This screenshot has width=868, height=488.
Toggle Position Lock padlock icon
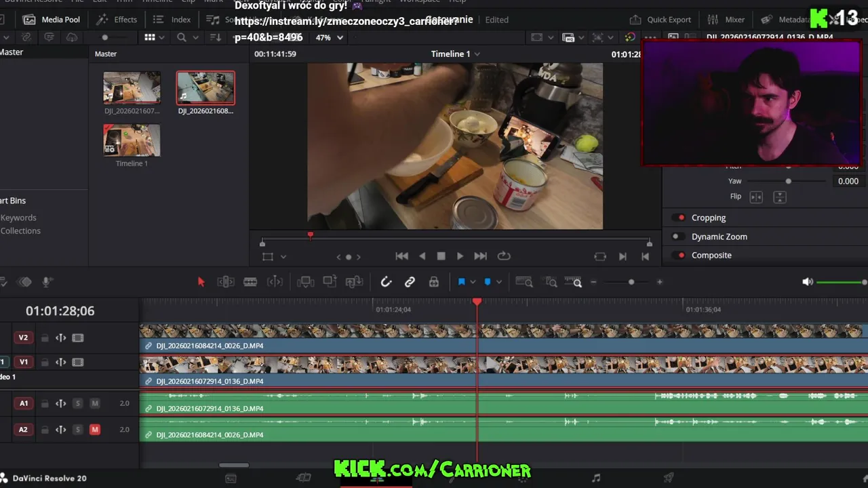[434, 282]
